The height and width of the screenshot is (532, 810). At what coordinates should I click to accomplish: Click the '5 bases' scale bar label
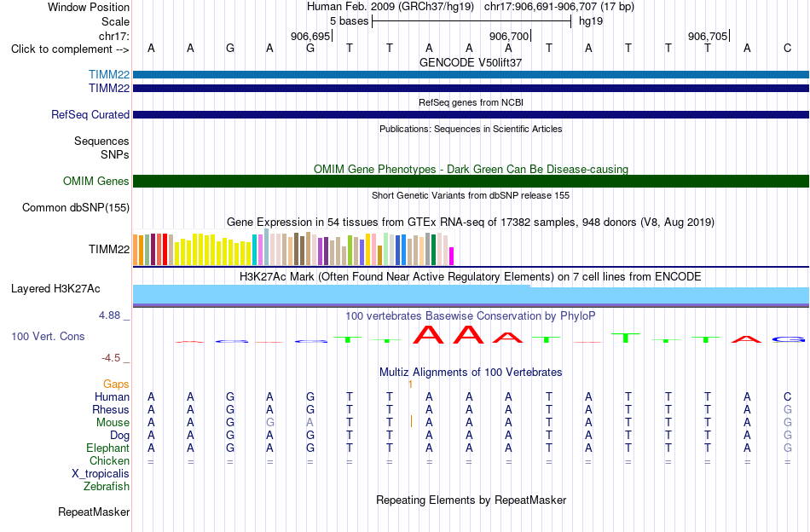[x=350, y=21]
